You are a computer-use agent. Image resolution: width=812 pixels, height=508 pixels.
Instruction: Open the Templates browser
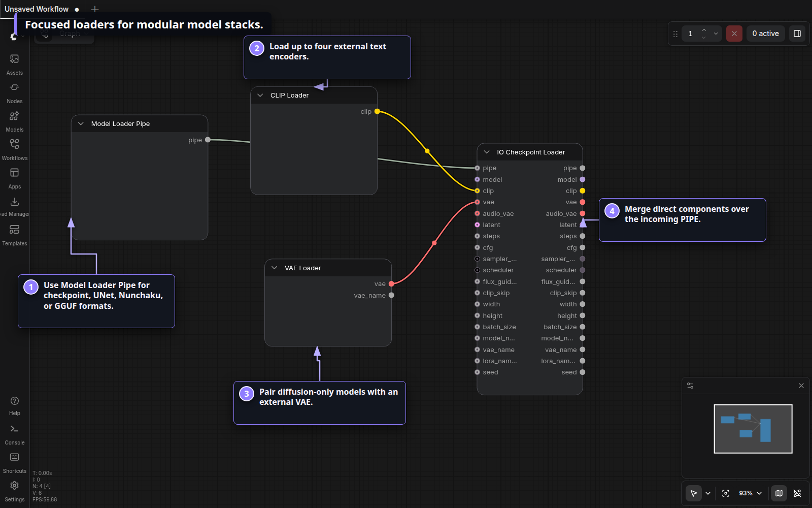point(15,236)
